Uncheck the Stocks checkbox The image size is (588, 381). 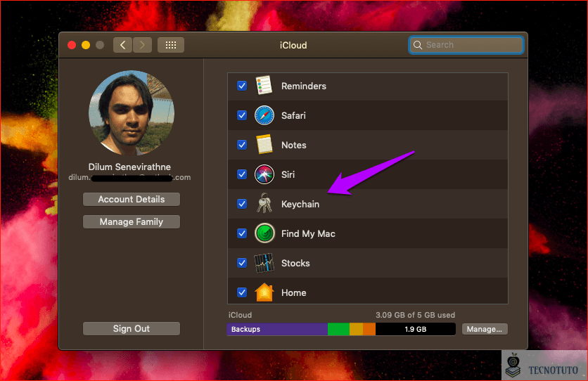(x=242, y=263)
